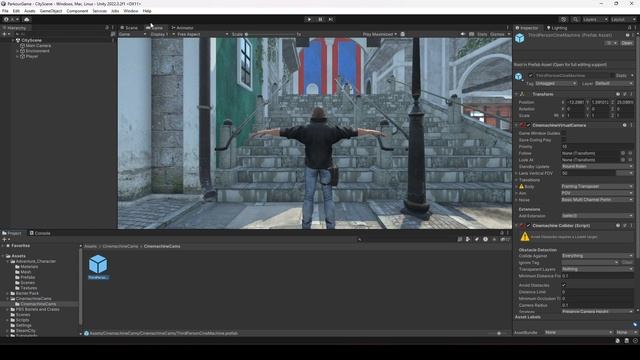Open the GameObject menu
640x360 pixels.
(x=51, y=11)
